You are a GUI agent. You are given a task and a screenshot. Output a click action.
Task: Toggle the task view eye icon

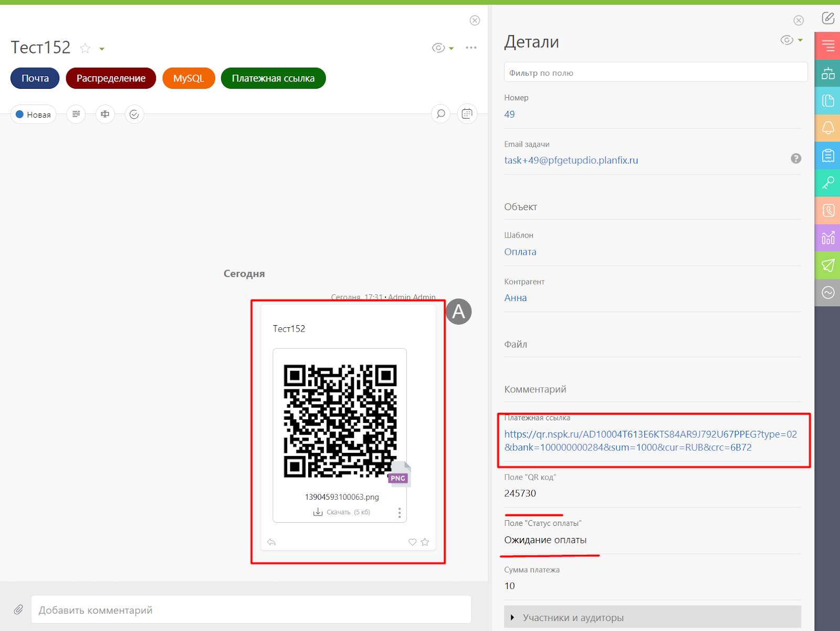438,48
